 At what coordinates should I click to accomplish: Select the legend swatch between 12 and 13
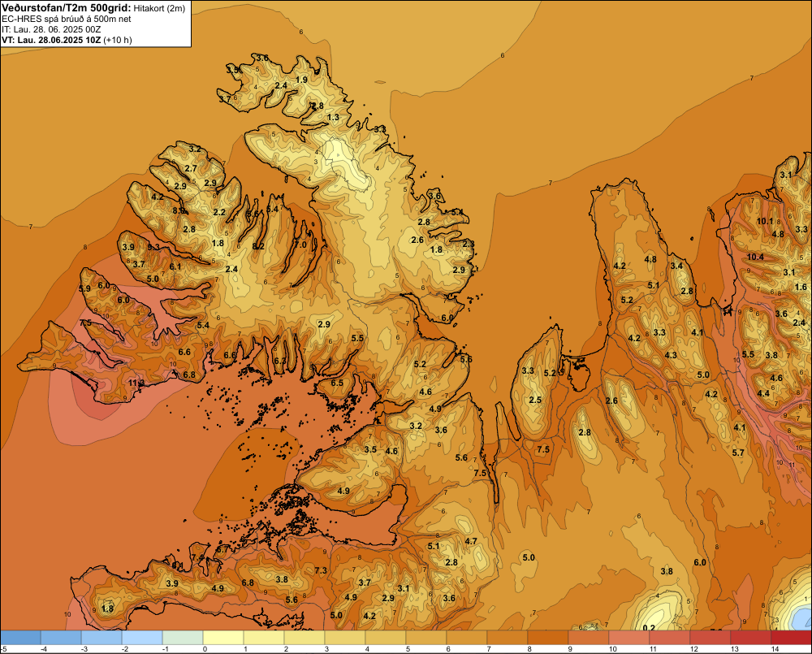(710, 638)
